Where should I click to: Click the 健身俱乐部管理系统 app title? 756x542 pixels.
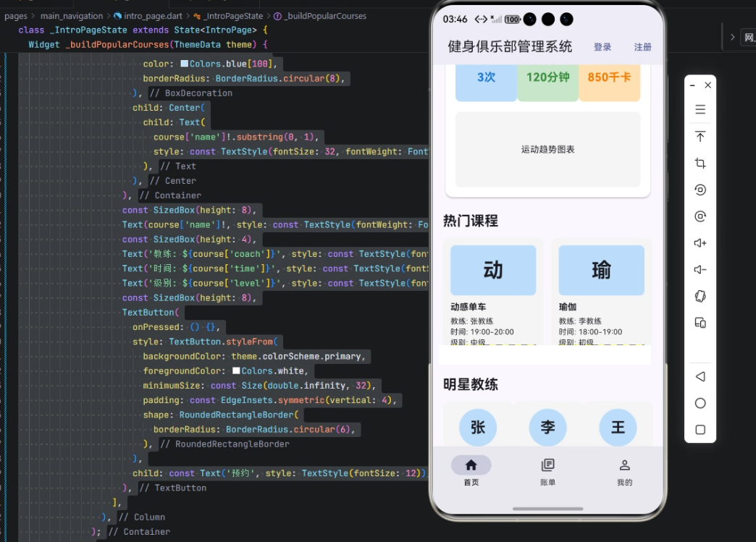coord(510,47)
